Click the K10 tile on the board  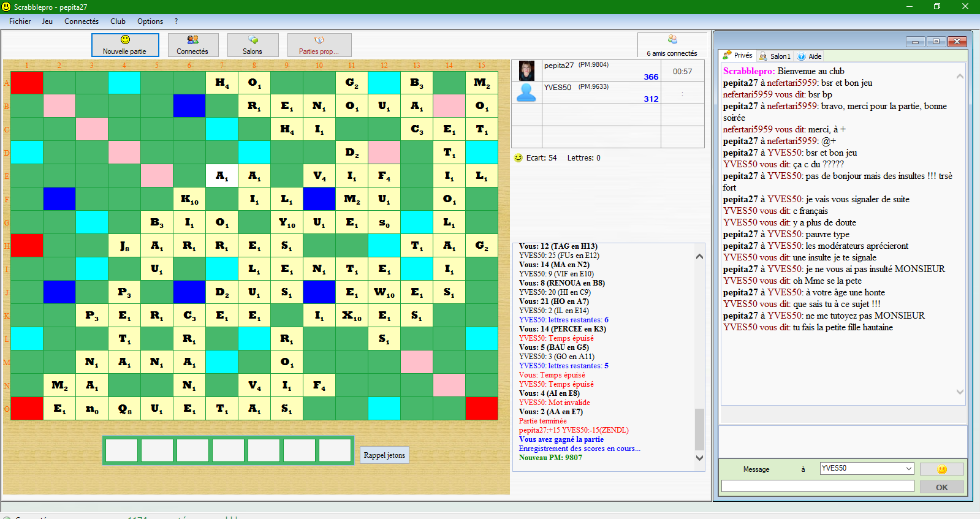tap(189, 199)
